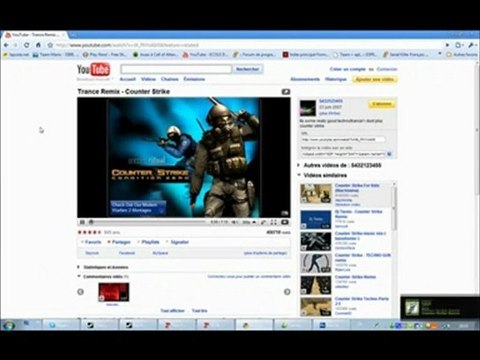Open Counter Strike For Kids related video
This screenshot has width=480, height=360.
[x=357, y=188]
